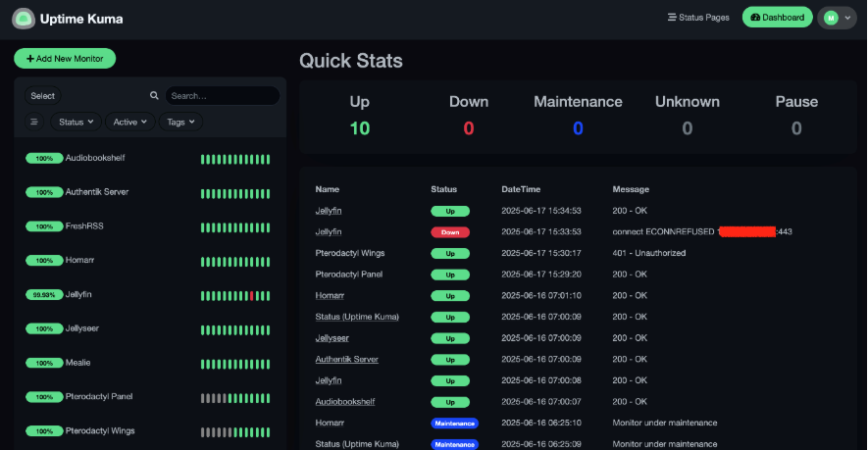Click the blue Maintenance badge for Homarr
This screenshot has height=450, width=868.
coord(454,423)
